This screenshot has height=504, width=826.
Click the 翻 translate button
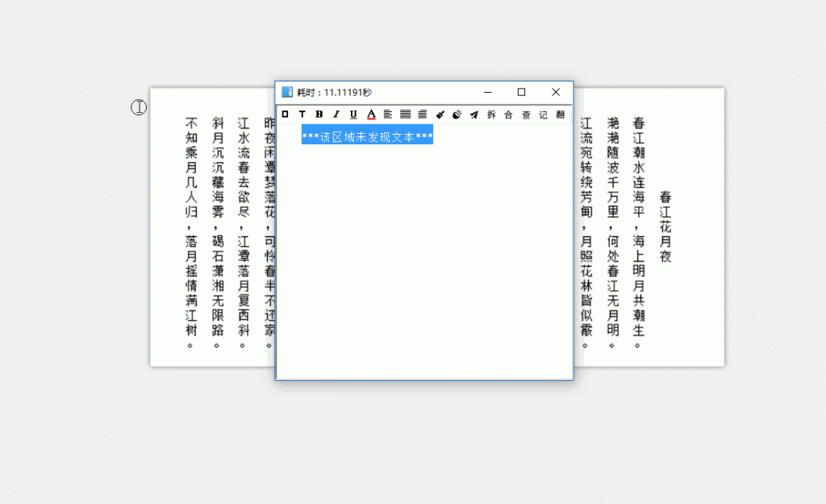pos(560,115)
